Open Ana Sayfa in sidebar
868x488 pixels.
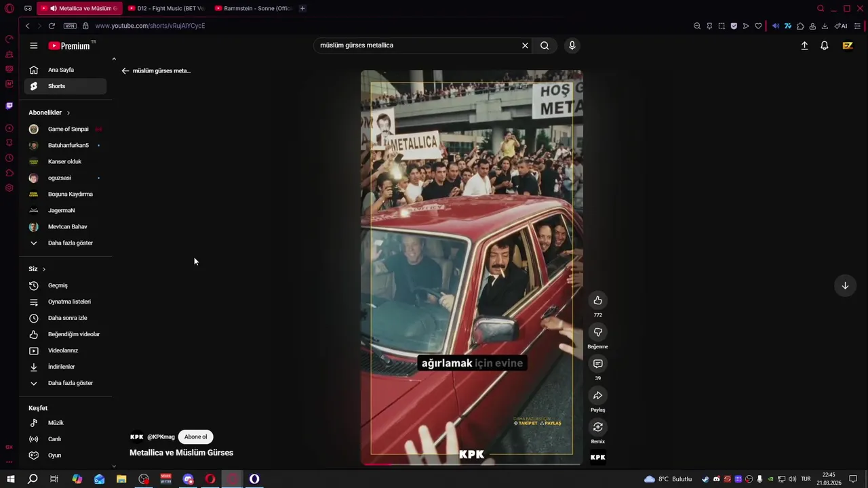coord(65,70)
